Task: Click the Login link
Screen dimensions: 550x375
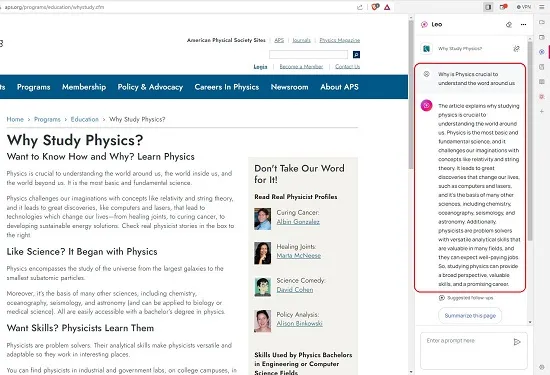Action: (260, 67)
